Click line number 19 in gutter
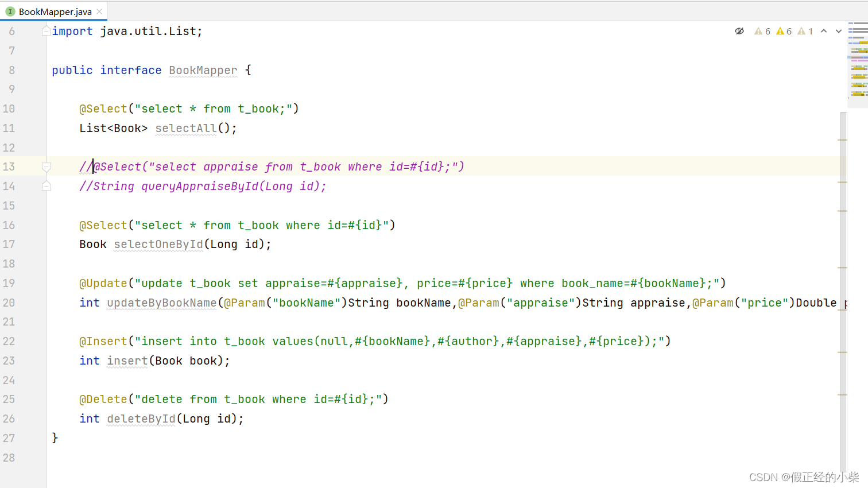Viewport: 868px width, 488px height. (x=9, y=283)
